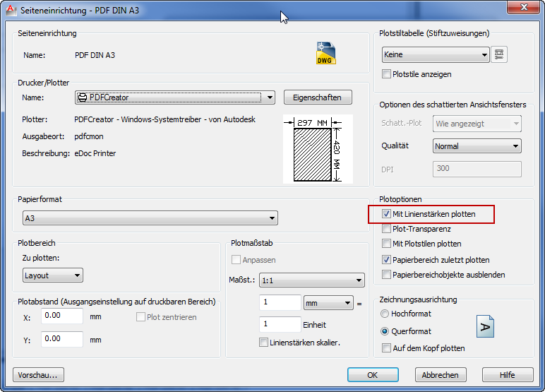Click the AutoCAD logo in title bar
545x392 pixels.
(x=11, y=10)
